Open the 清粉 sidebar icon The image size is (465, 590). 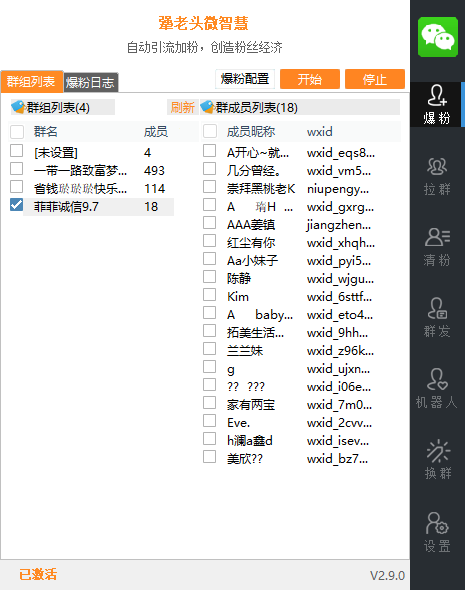tap(437, 247)
